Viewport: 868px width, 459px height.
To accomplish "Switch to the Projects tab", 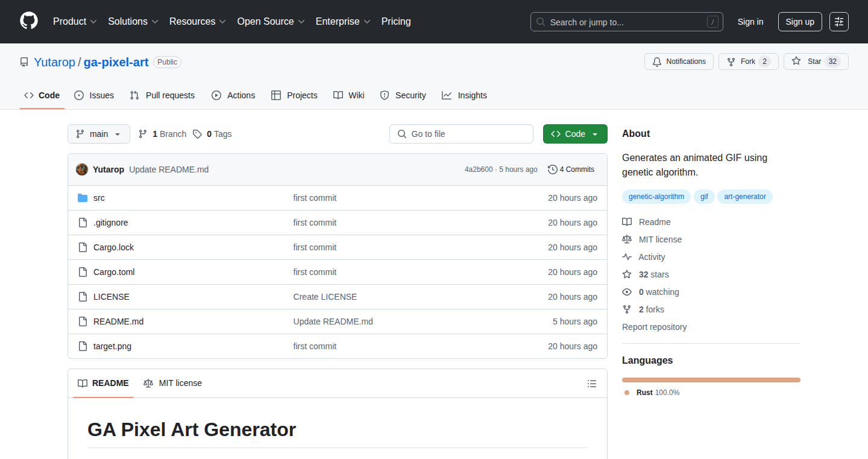I will click(x=294, y=95).
